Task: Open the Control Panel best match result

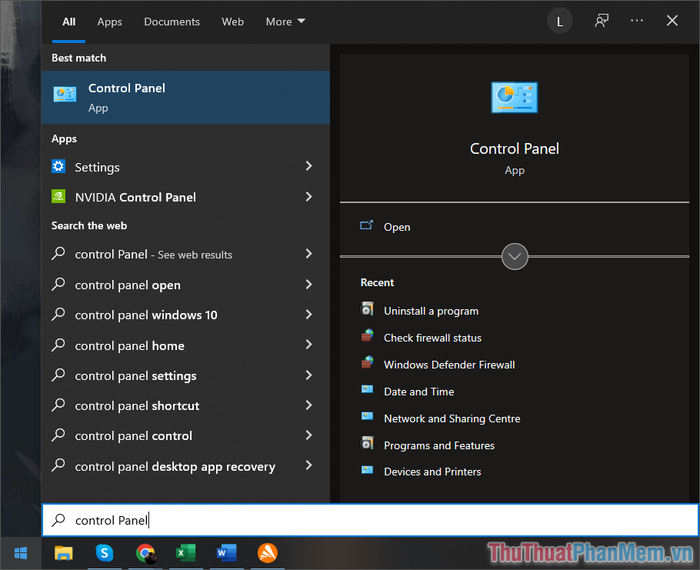Action: (186, 97)
